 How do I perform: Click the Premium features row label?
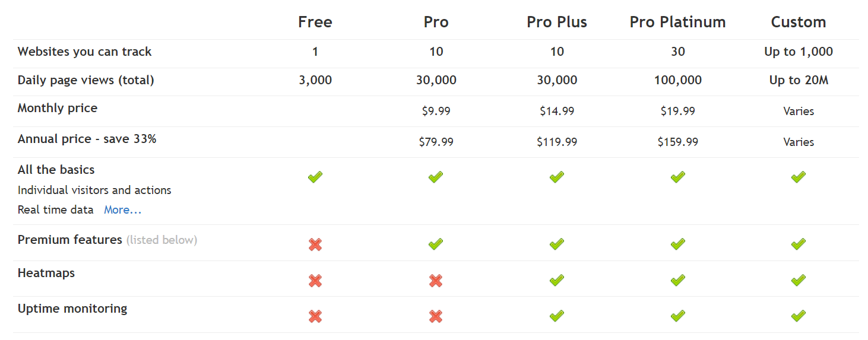(x=70, y=240)
